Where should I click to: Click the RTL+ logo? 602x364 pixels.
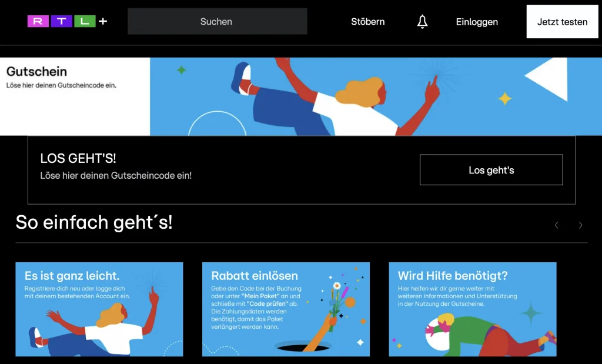tap(67, 22)
